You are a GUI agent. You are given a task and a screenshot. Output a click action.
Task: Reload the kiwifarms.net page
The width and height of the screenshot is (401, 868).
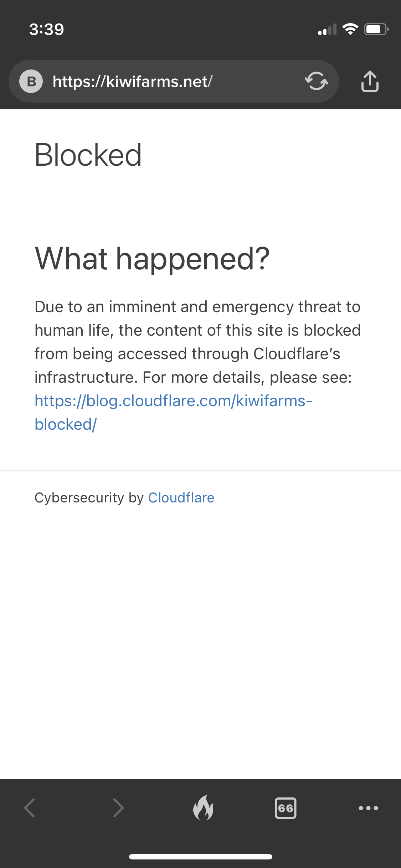tap(316, 81)
